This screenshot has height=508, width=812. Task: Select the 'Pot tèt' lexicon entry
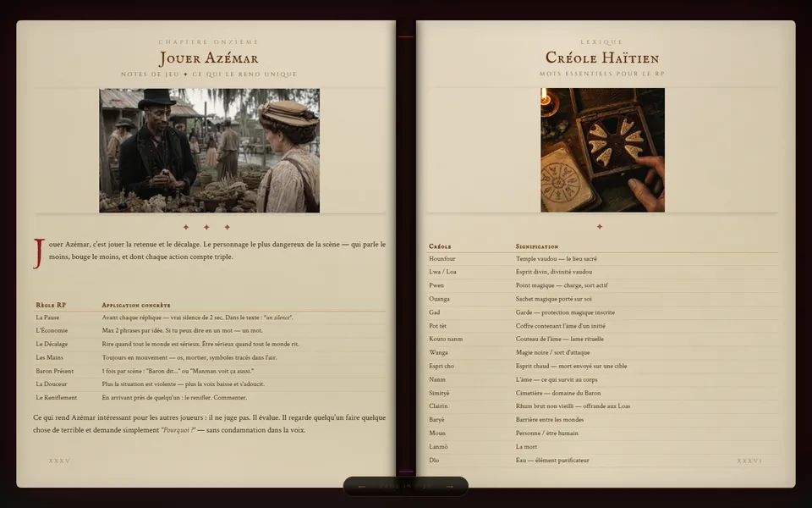pos(602,326)
